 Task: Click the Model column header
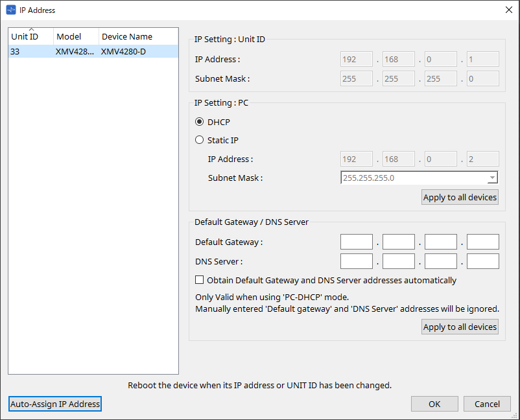click(75, 37)
